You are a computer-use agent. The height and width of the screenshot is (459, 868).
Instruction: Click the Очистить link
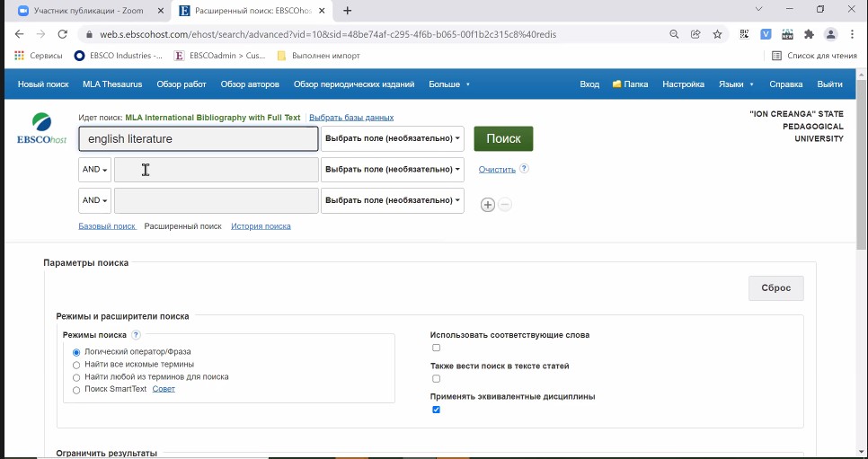497,170
